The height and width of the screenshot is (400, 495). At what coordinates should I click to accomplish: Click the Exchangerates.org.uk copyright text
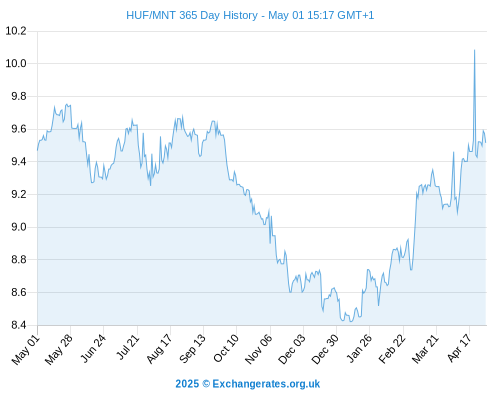point(248,384)
